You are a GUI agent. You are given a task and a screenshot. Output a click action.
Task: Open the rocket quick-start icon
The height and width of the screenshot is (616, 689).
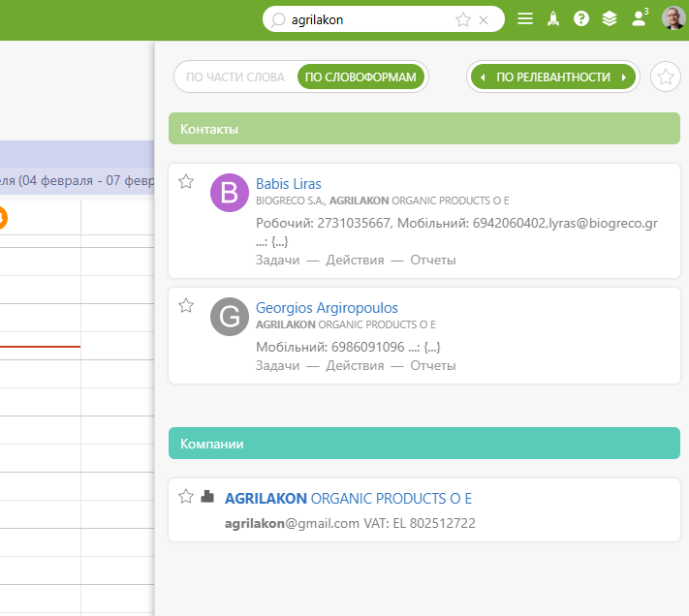point(553,18)
